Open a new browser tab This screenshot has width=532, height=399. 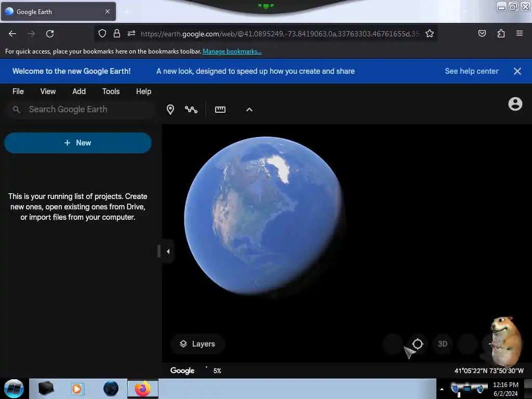click(127, 12)
